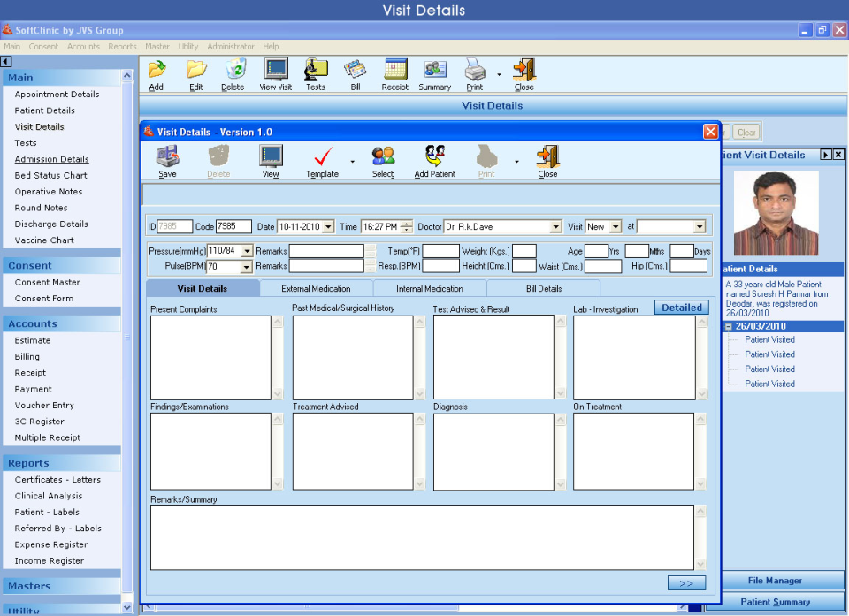Open the date picker for 10-11-2010
This screenshot has height=616, width=849.
pyautogui.click(x=329, y=226)
